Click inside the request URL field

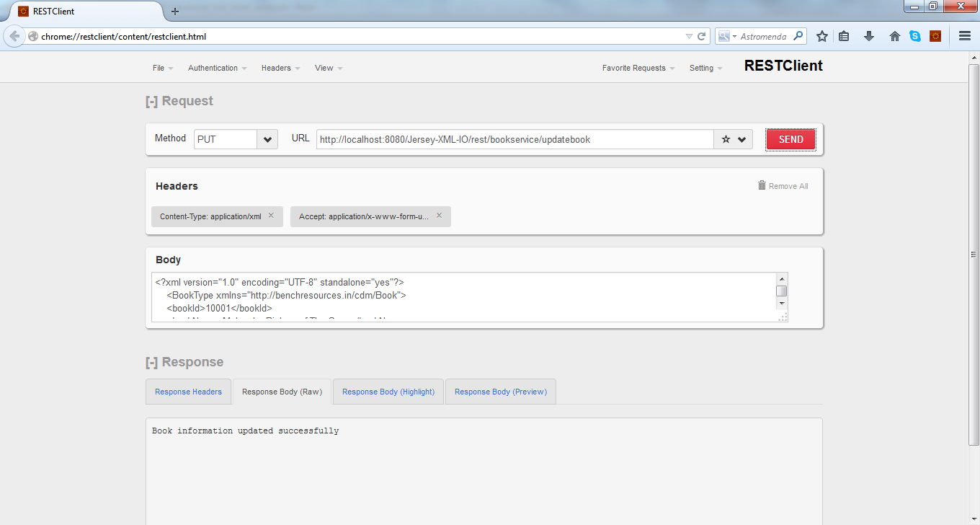514,140
